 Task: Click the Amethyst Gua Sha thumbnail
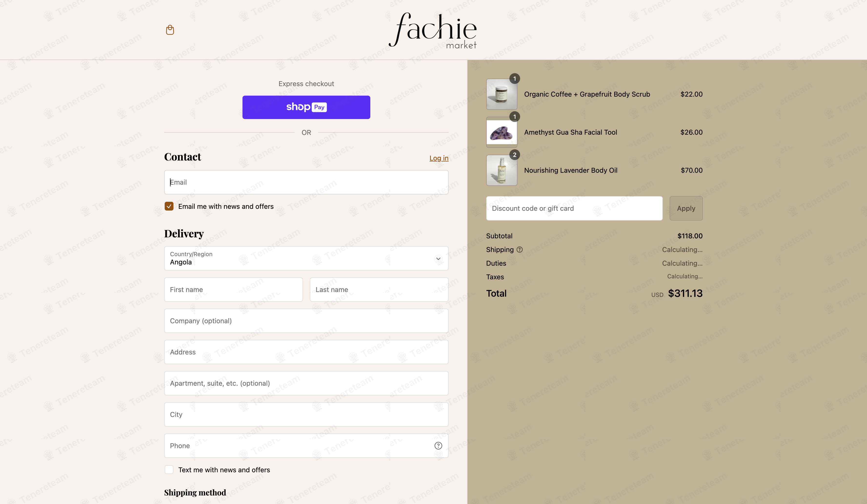click(502, 132)
